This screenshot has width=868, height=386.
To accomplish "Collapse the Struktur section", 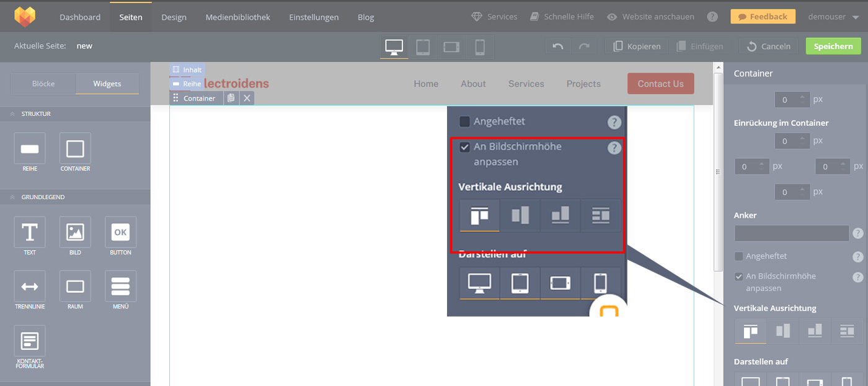I will [x=12, y=114].
